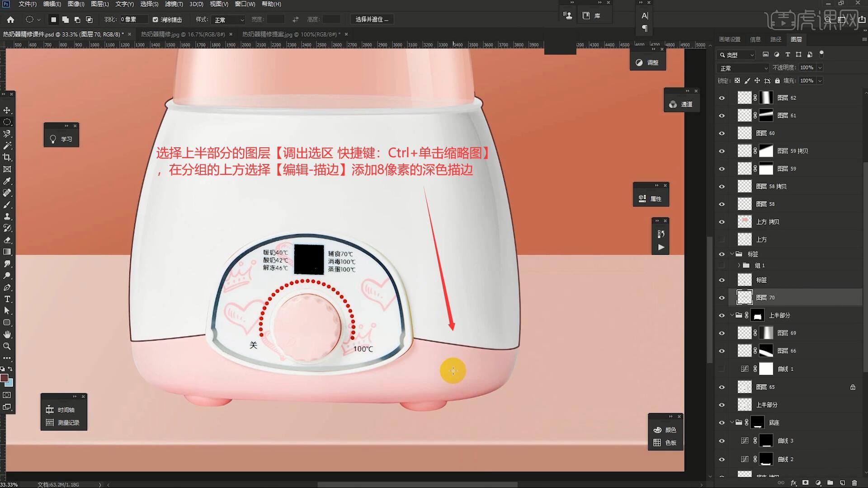Select the Hand tool
Image resolution: width=868 pixels, height=488 pixels.
pos(7,334)
